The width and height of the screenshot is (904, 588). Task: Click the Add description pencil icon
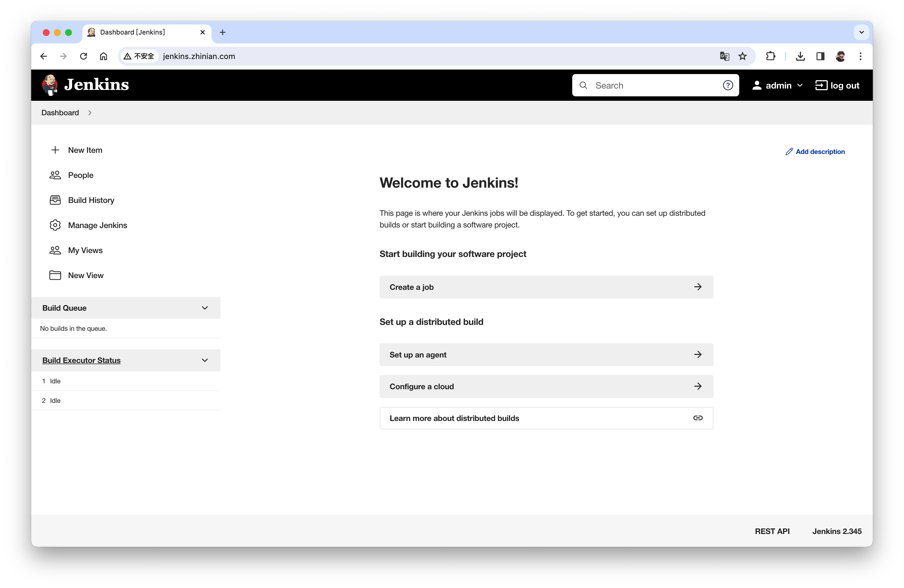pyautogui.click(x=789, y=152)
